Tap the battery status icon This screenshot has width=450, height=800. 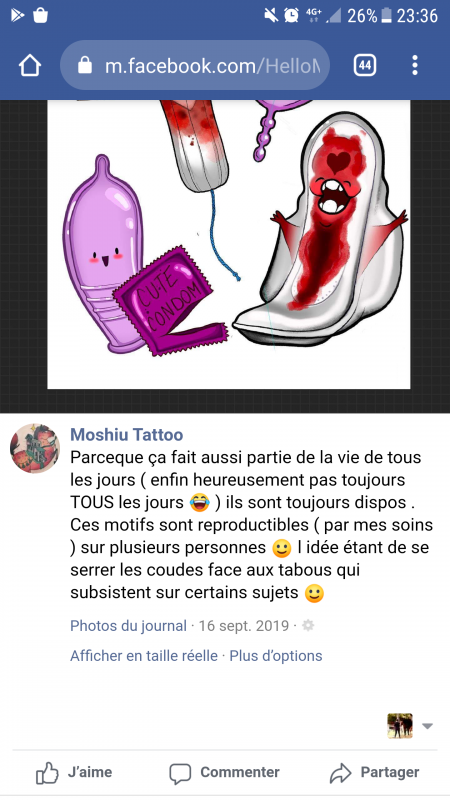(386, 16)
